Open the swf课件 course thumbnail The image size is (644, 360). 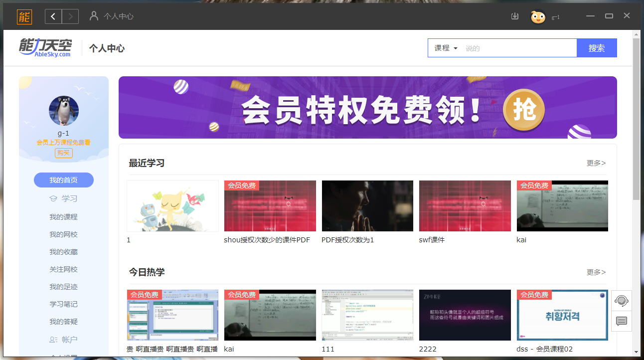tap(465, 206)
